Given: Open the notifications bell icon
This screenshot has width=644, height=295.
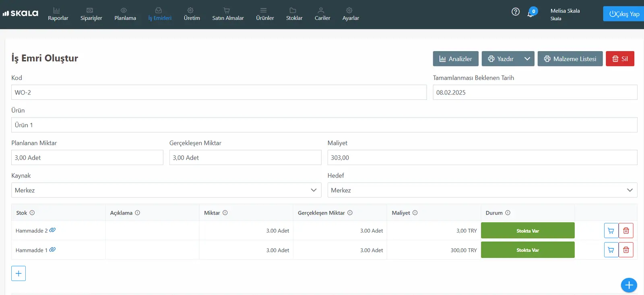Looking at the screenshot, I should (531, 13).
